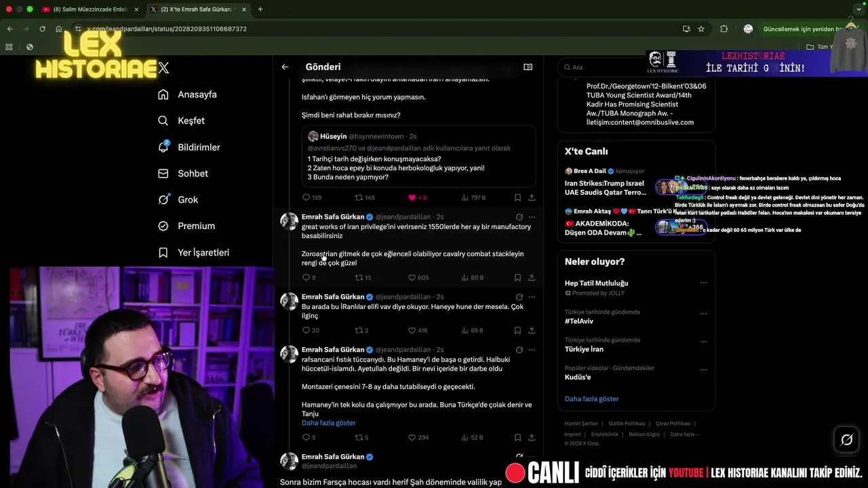Viewport: 868px width, 488px height.
Task: Open more menu on great works tweet
Action: click(x=532, y=217)
